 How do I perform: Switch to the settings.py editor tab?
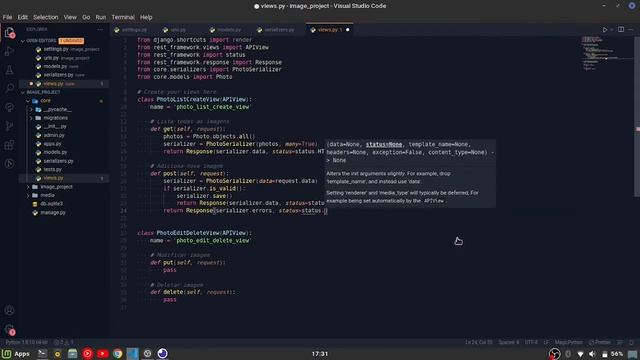pyautogui.click(x=133, y=30)
